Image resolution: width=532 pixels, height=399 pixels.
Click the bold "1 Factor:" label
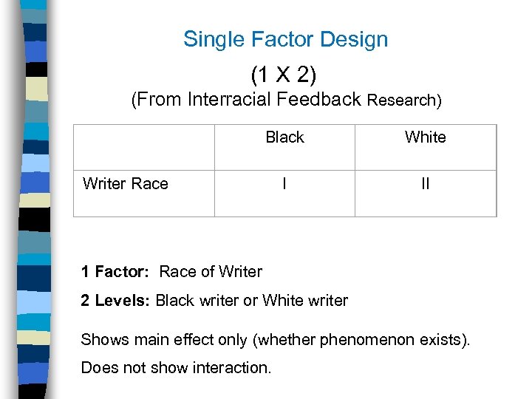116,272
